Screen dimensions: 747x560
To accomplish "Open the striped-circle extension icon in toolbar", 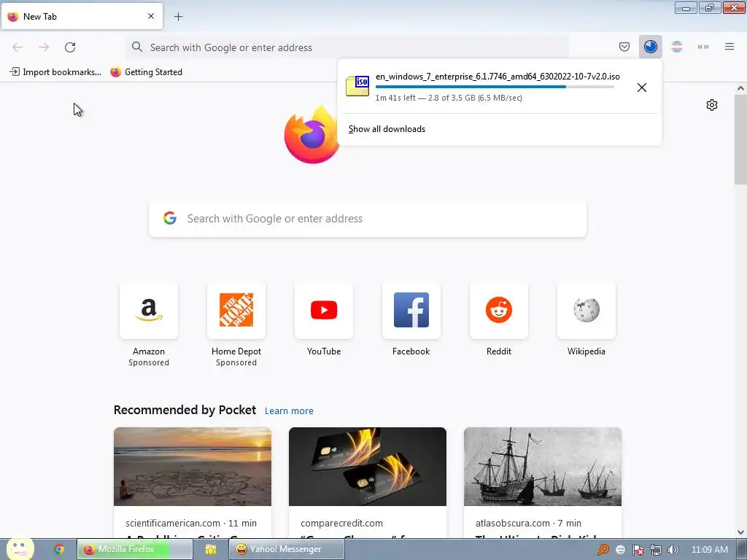I will pos(676,47).
